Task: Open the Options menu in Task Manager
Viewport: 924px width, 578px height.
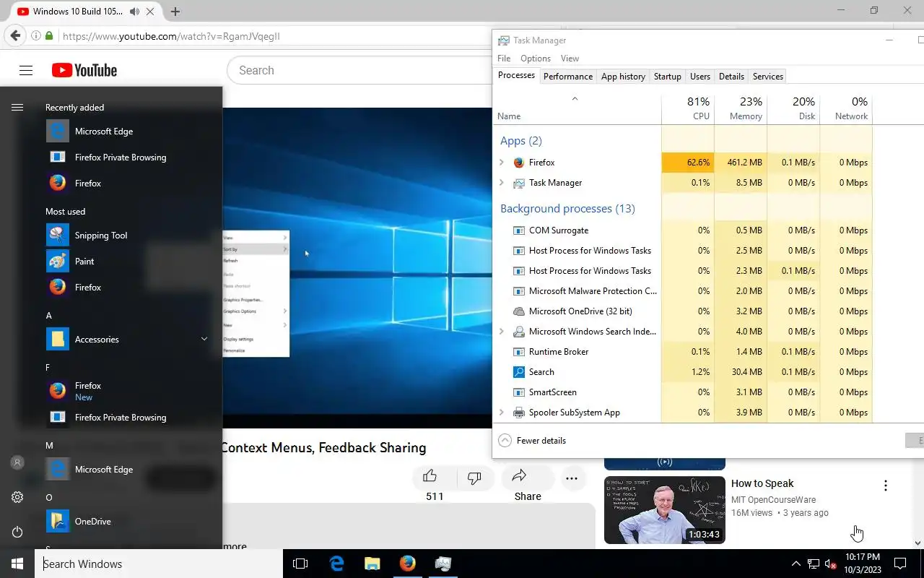Action: point(536,59)
